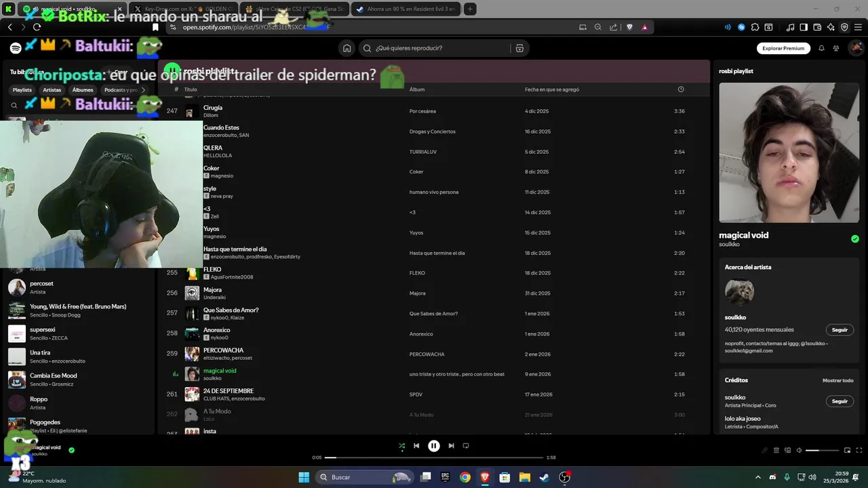Adjust the Spotify volume slider
Viewport: 868px width, 488px height.
click(822, 450)
